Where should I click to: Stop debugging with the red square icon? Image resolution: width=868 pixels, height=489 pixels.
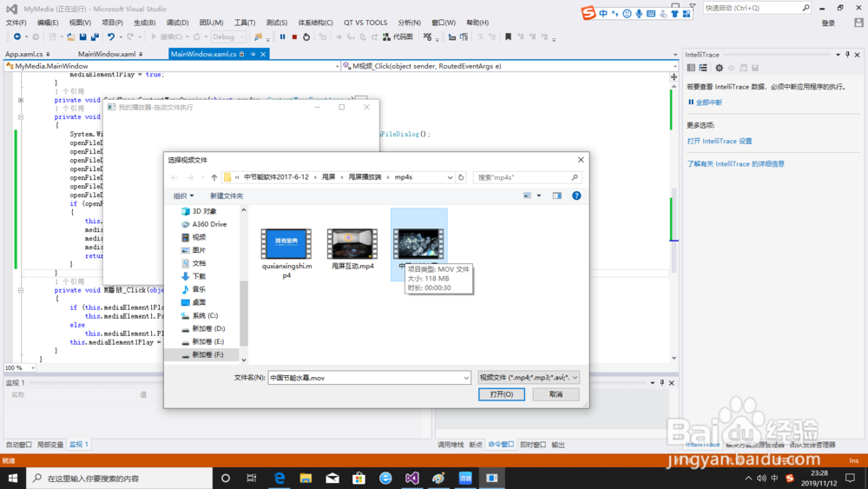pos(294,37)
